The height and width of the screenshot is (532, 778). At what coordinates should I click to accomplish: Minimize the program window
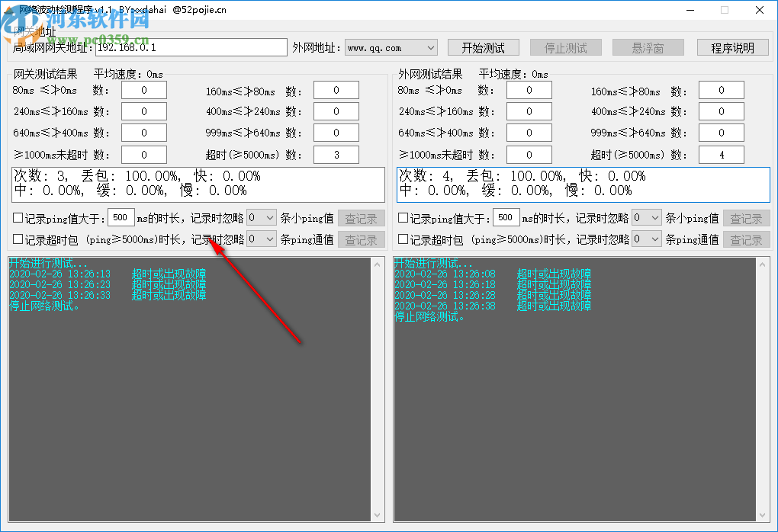click(x=690, y=10)
